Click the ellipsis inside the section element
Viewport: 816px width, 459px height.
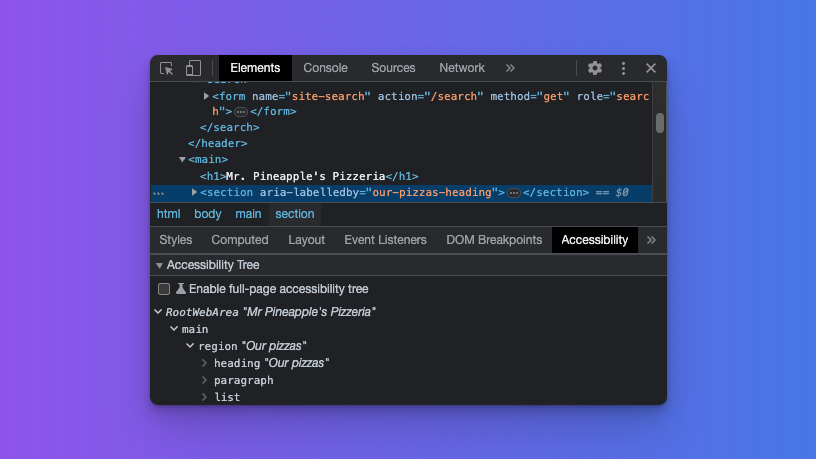[x=514, y=192]
